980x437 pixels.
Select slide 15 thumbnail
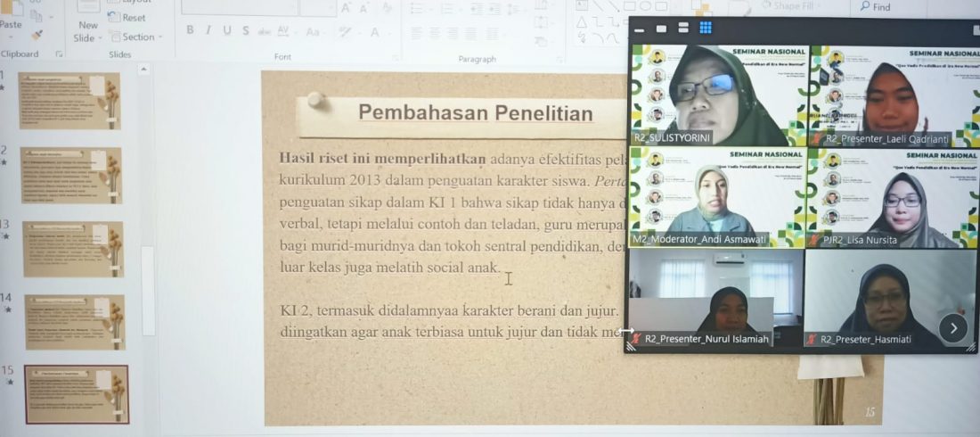point(76,394)
